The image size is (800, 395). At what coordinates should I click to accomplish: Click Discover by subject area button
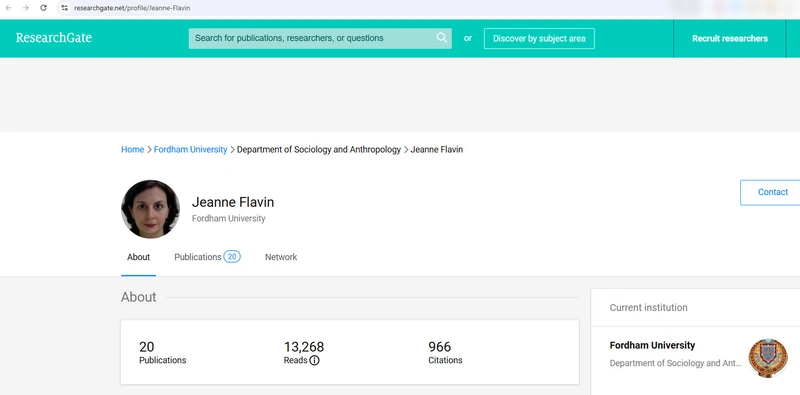[x=539, y=38]
